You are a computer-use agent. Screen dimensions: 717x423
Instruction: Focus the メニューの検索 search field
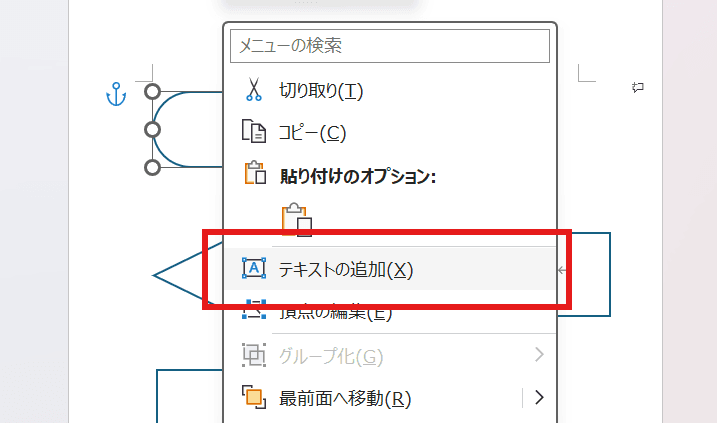[390, 45]
